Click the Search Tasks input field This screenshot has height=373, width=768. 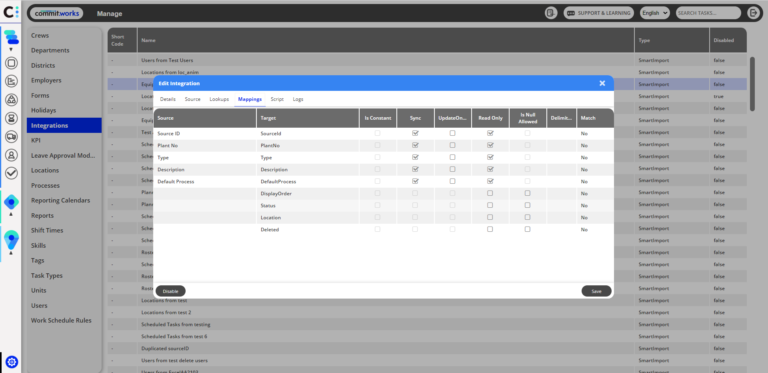[708, 13]
